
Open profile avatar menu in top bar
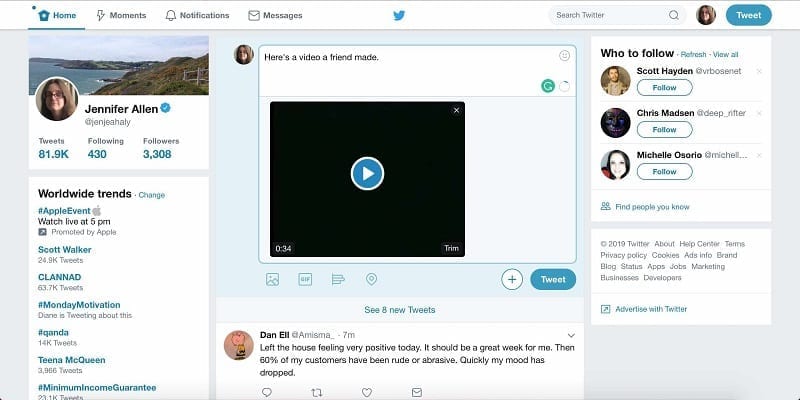[706, 15]
